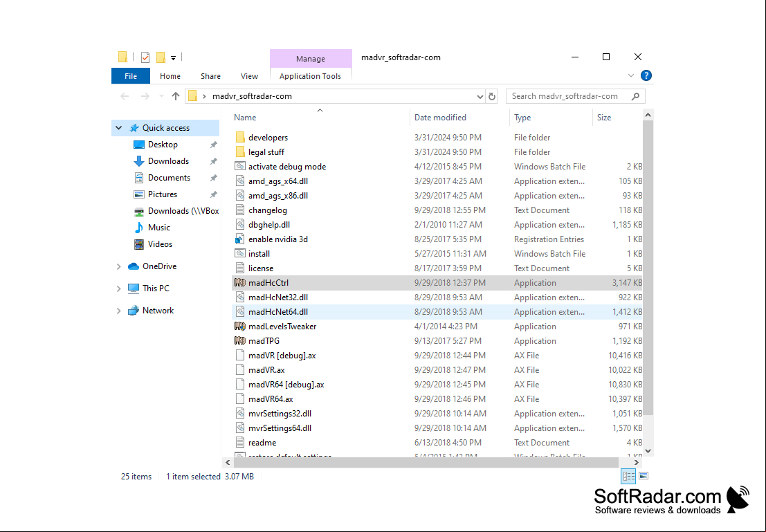Image resolution: width=766 pixels, height=532 pixels.
Task: Select the madLevelsTweaker application icon
Action: click(x=240, y=327)
